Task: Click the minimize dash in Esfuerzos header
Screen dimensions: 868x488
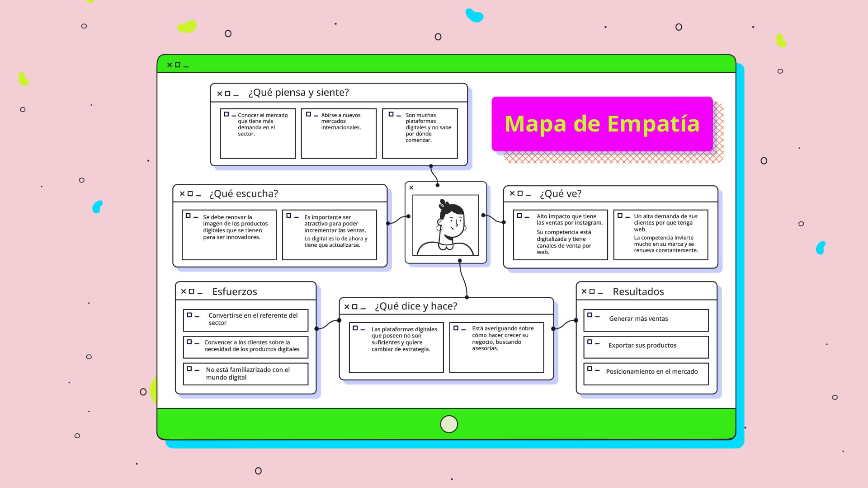Action: (x=199, y=293)
